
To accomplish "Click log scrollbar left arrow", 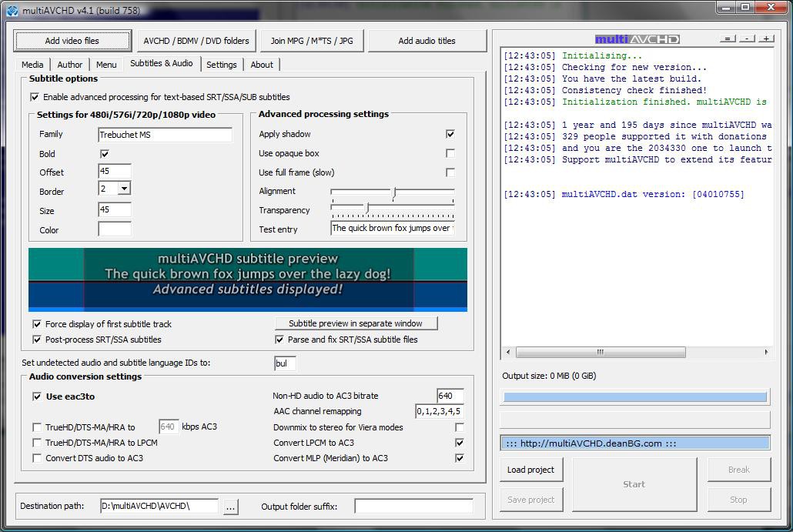I will click(x=508, y=352).
